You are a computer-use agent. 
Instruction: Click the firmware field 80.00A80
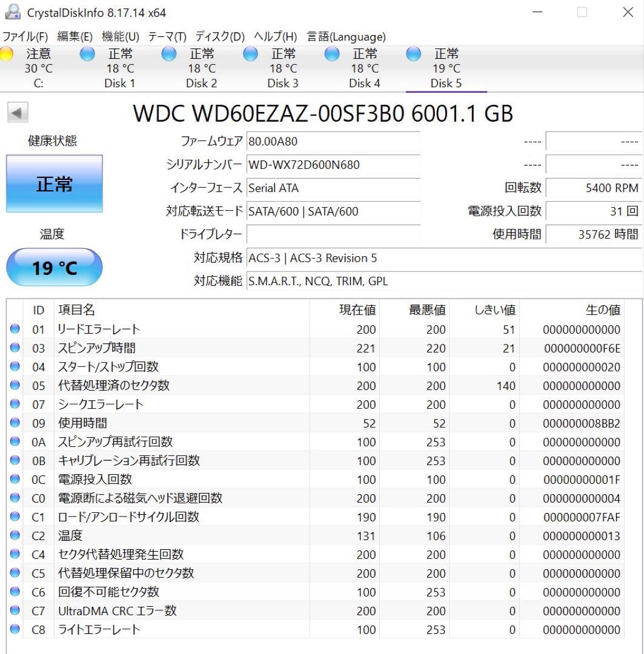(x=333, y=141)
